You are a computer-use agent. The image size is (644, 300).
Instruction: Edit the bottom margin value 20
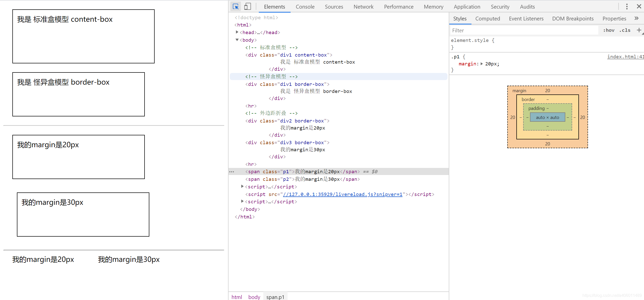[547, 144]
